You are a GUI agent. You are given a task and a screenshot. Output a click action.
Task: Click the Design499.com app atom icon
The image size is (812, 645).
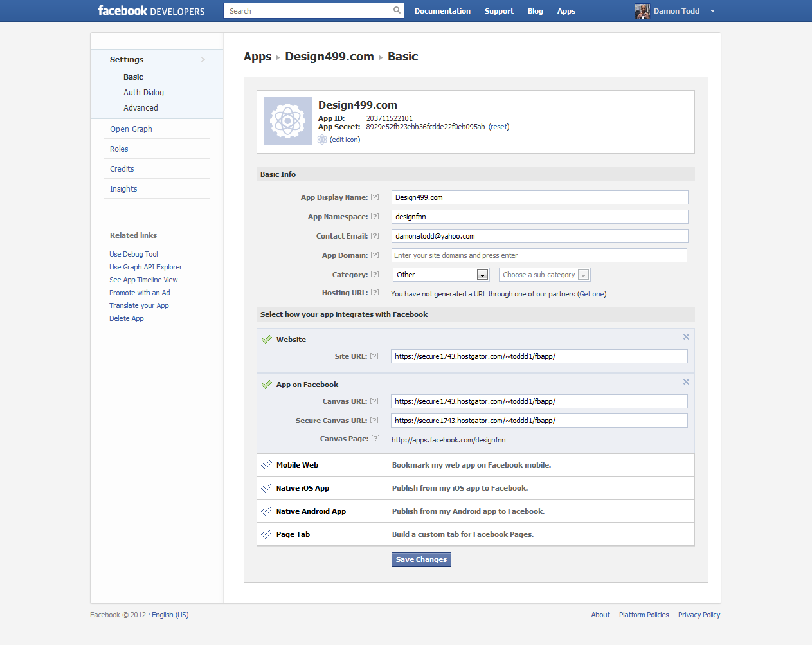287,121
